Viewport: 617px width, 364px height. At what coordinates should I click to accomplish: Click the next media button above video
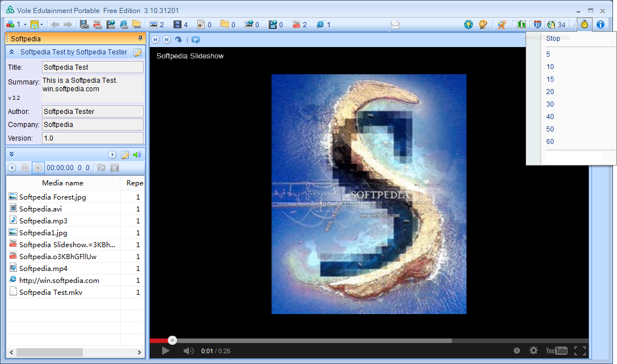tap(167, 40)
